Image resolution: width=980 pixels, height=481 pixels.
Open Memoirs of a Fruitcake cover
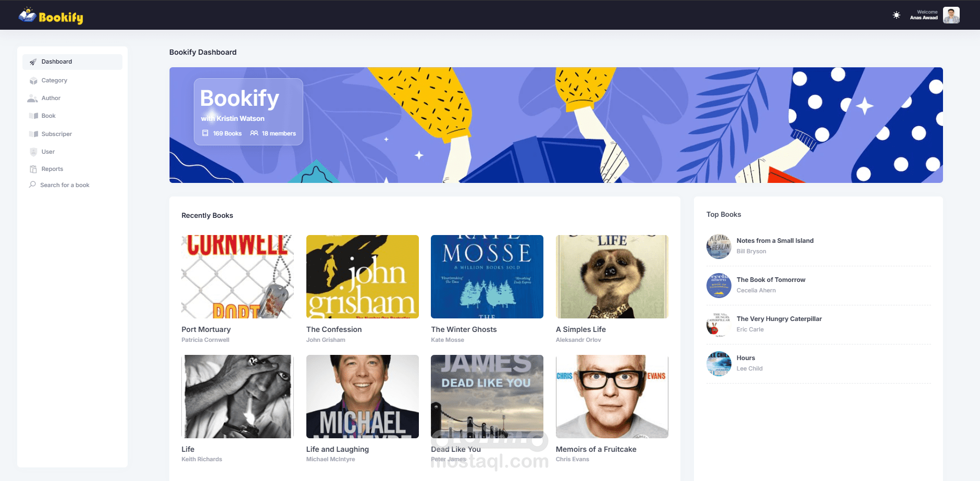tap(612, 397)
